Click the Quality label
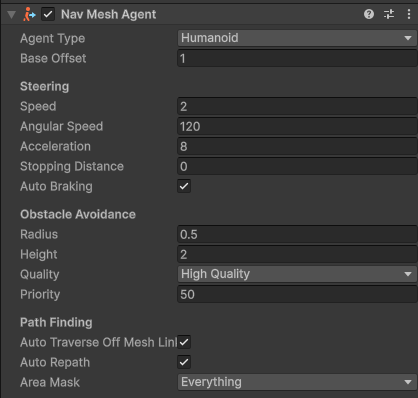Screen dimensions: 418x398 click(x=40, y=275)
